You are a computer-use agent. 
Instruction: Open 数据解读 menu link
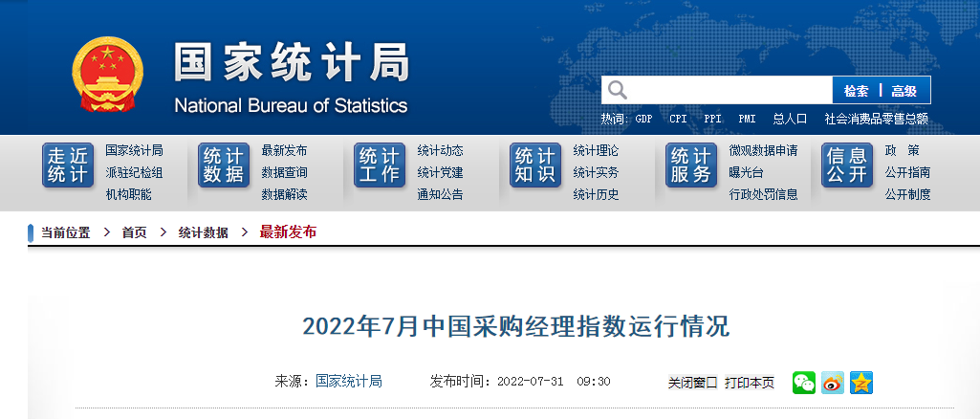coord(284,194)
